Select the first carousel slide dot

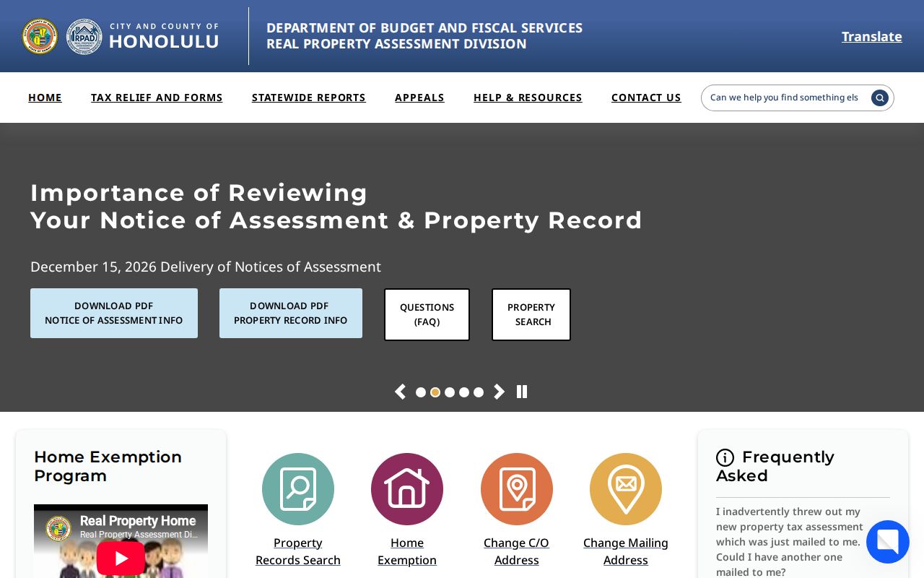point(421,392)
